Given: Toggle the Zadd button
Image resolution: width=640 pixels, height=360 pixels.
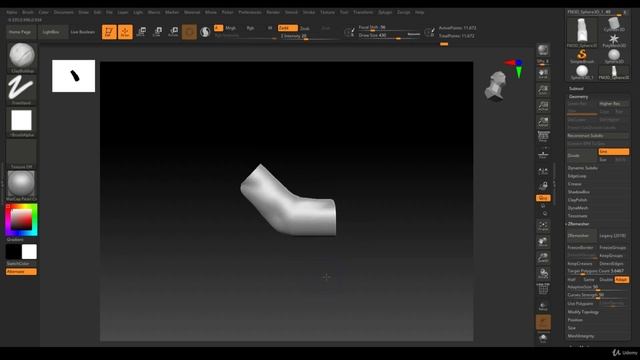Looking at the screenshot, I should pyautogui.click(x=287, y=28).
